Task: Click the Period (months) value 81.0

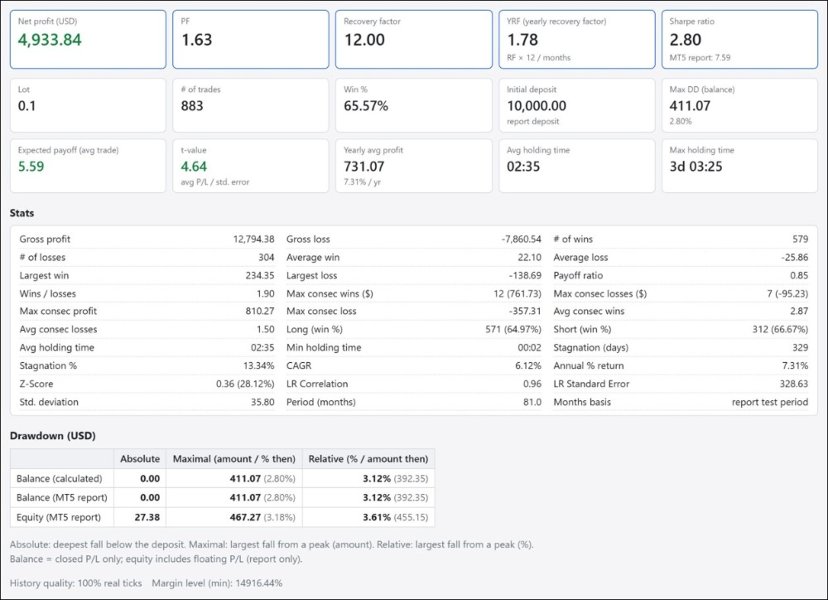Action: tap(532, 402)
